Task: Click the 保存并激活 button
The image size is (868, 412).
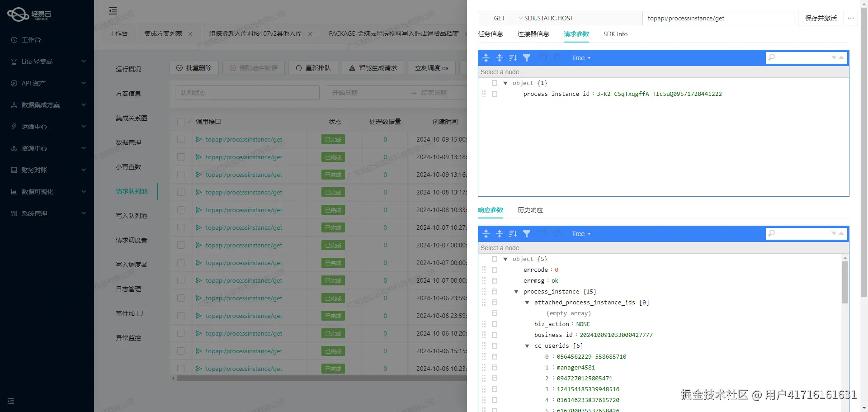Action: (x=821, y=18)
